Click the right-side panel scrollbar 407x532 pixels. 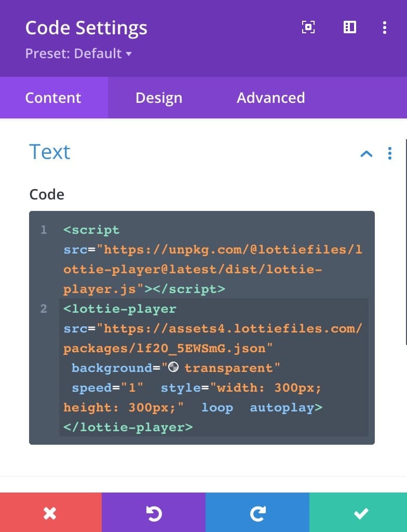pyautogui.click(x=405, y=242)
